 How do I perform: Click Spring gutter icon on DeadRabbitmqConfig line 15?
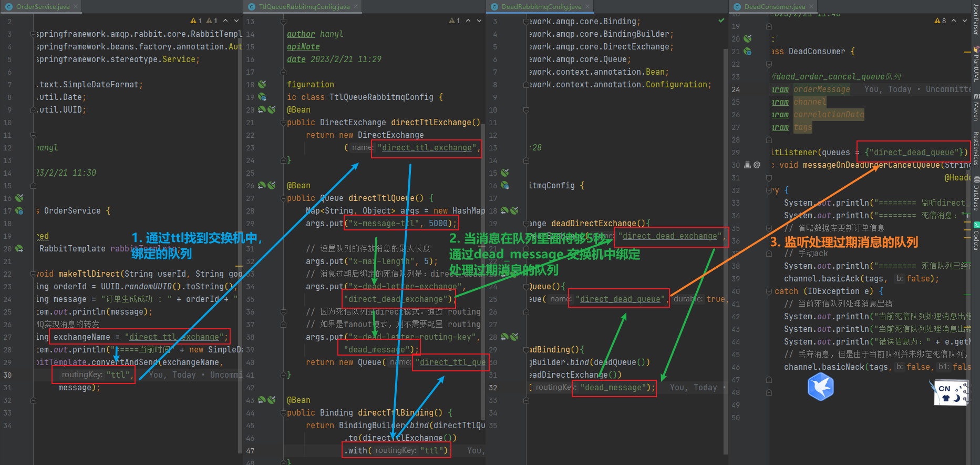(505, 173)
